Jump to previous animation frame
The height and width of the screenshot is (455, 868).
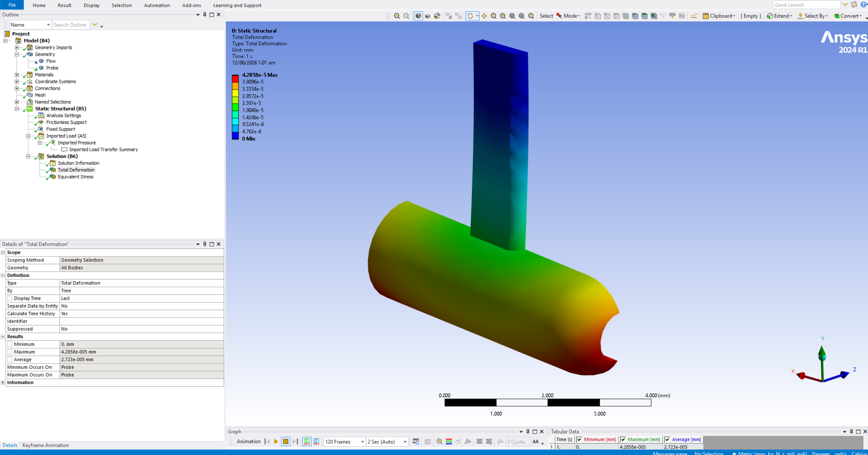tap(267, 441)
